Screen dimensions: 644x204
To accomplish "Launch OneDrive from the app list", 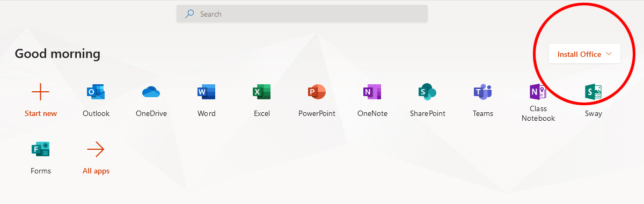I will point(151,92).
